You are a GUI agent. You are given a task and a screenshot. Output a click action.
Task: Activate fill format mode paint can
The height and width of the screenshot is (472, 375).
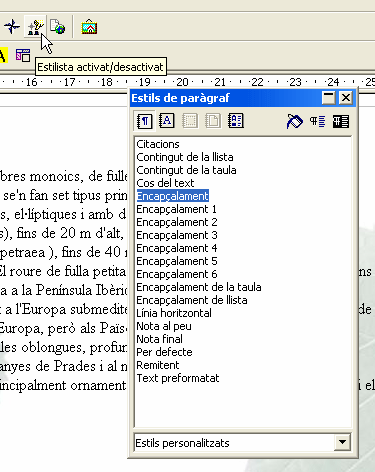pos(294,121)
